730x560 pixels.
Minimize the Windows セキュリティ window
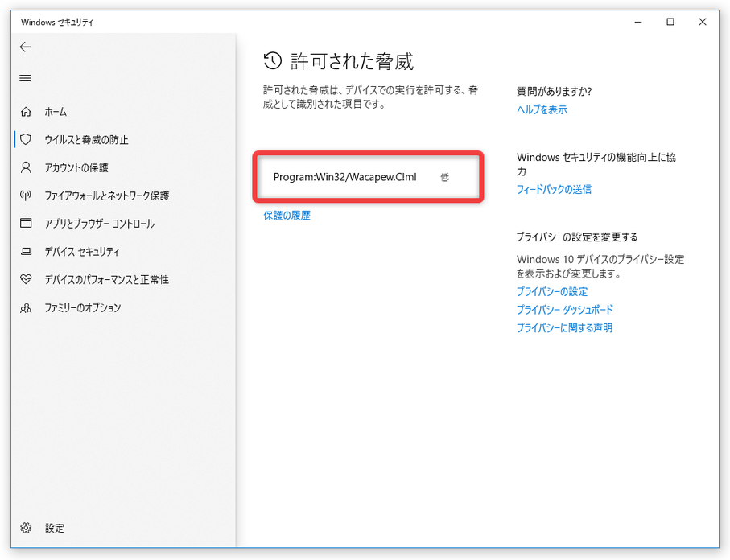[x=638, y=22]
